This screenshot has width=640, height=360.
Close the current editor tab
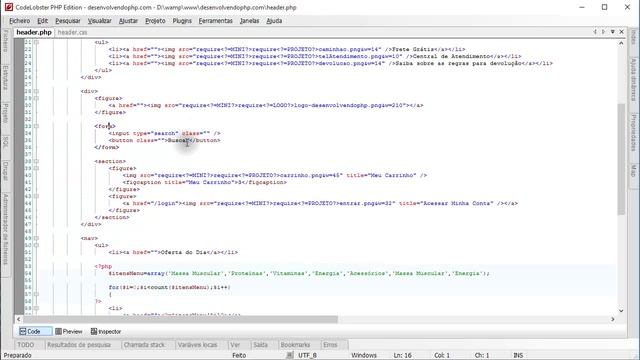(622, 32)
